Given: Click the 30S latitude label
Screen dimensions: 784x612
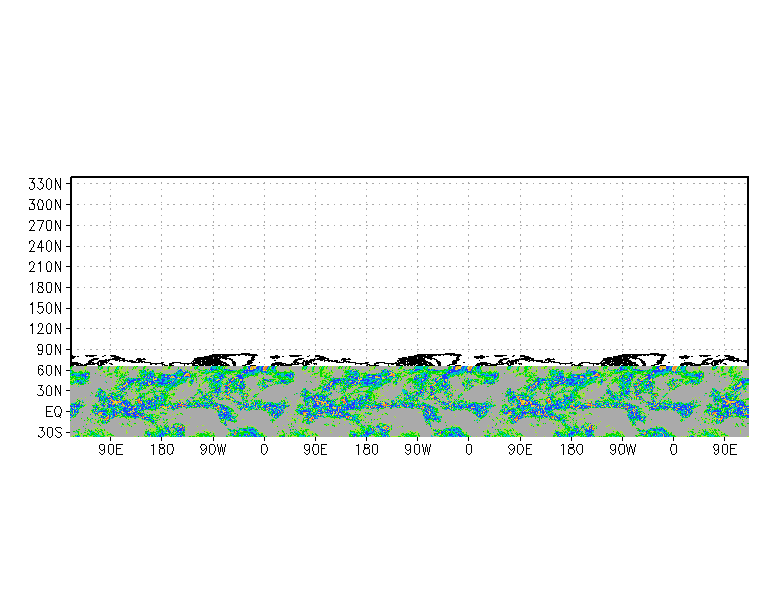Looking at the screenshot, I should click(x=50, y=432).
